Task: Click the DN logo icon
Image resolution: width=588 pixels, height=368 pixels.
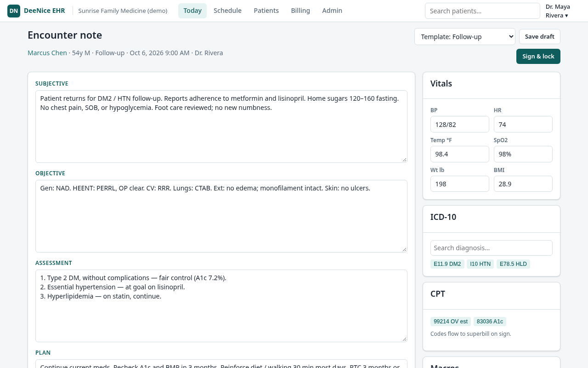Action: [14, 11]
